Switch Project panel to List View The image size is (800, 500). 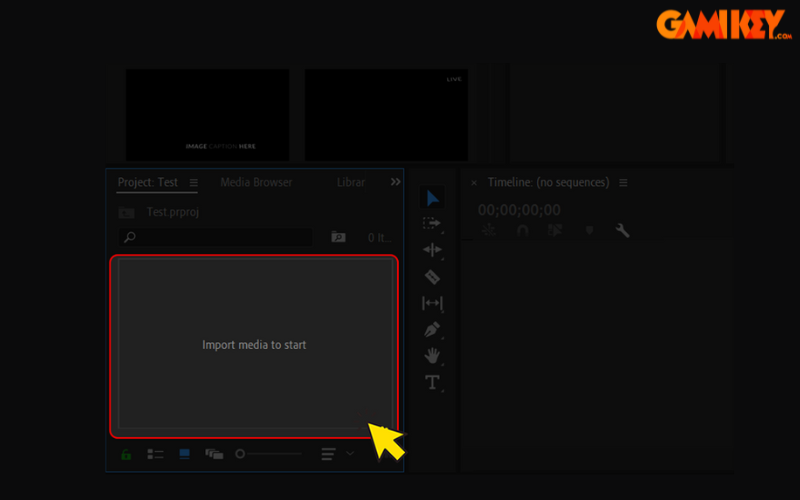155,454
